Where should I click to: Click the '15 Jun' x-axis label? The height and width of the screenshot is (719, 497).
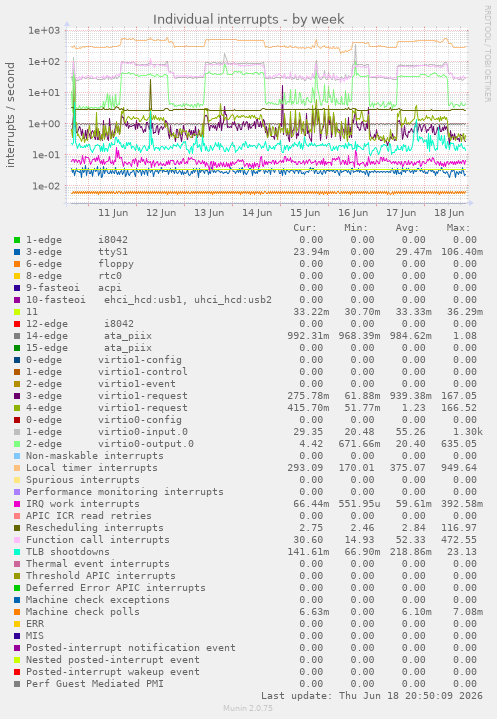(x=305, y=213)
